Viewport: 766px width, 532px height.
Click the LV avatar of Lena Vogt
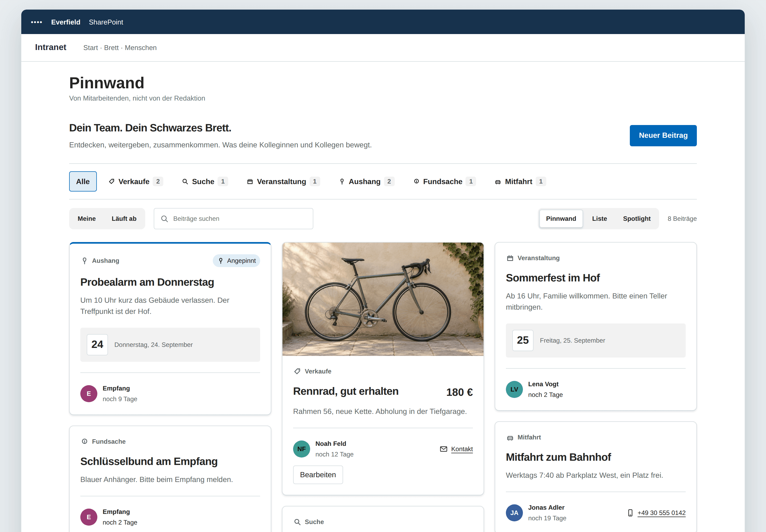[x=514, y=389]
